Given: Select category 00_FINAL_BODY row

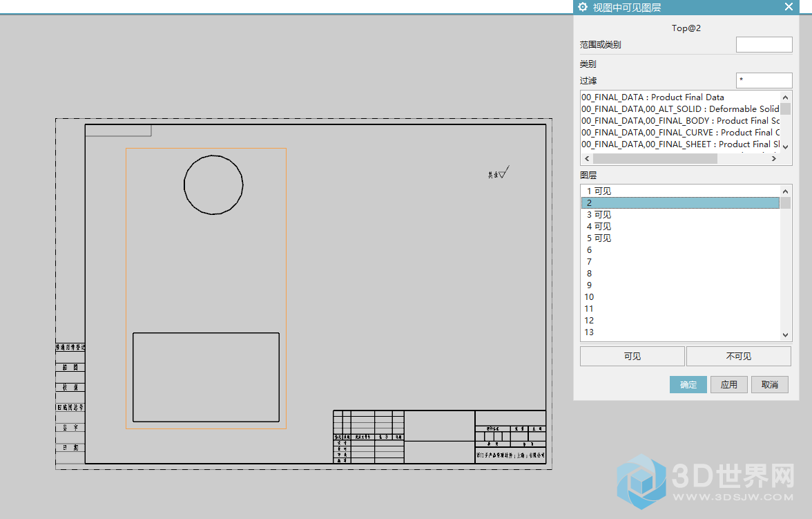Looking at the screenshot, I should [x=680, y=121].
